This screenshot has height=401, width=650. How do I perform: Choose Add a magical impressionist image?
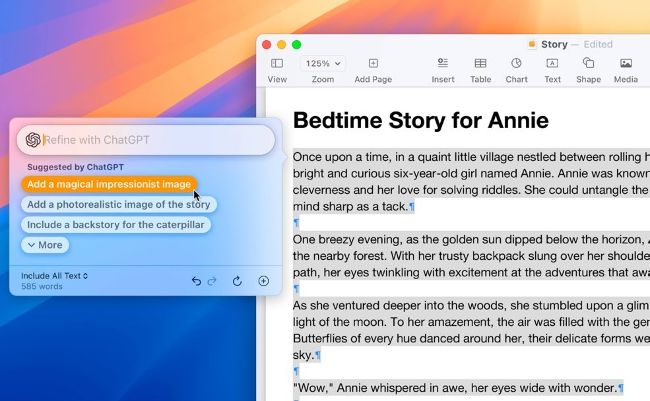[108, 184]
